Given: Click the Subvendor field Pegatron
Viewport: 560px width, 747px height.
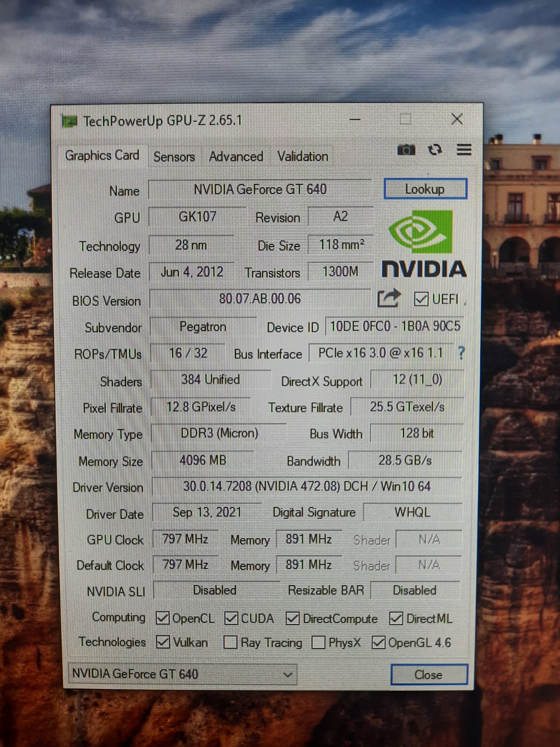Looking at the screenshot, I should point(203,327).
